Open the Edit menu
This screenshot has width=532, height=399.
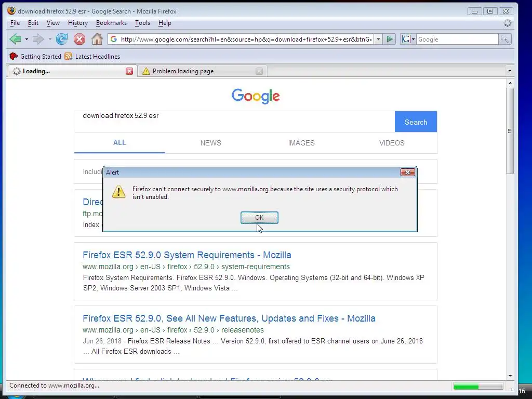click(x=33, y=23)
